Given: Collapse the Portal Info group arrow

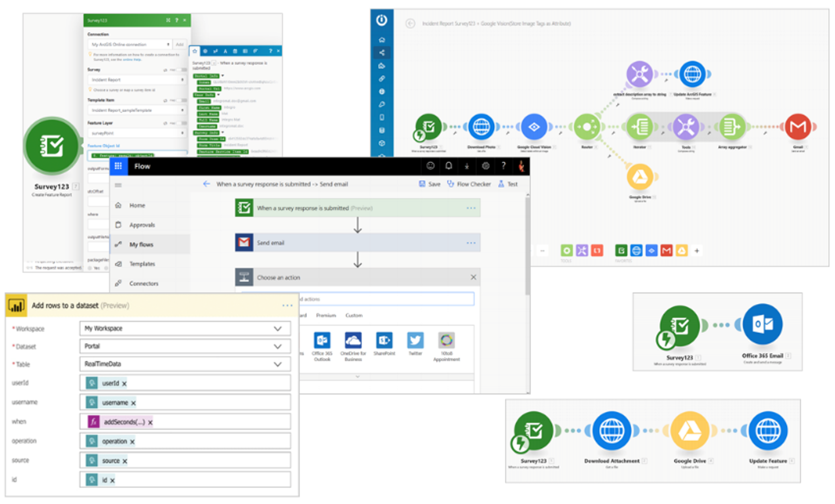Looking at the screenshot, I should point(223,76).
